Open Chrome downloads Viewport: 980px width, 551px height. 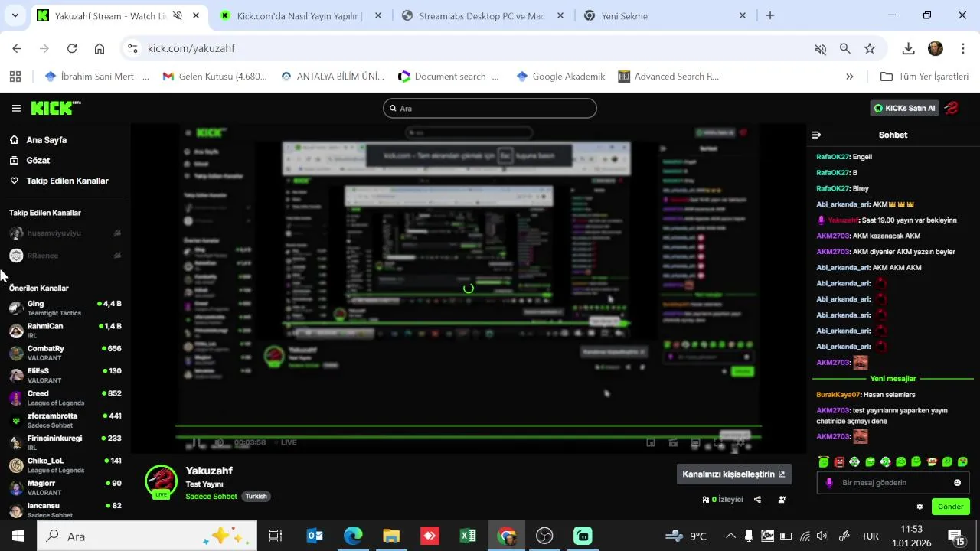pos(909,48)
